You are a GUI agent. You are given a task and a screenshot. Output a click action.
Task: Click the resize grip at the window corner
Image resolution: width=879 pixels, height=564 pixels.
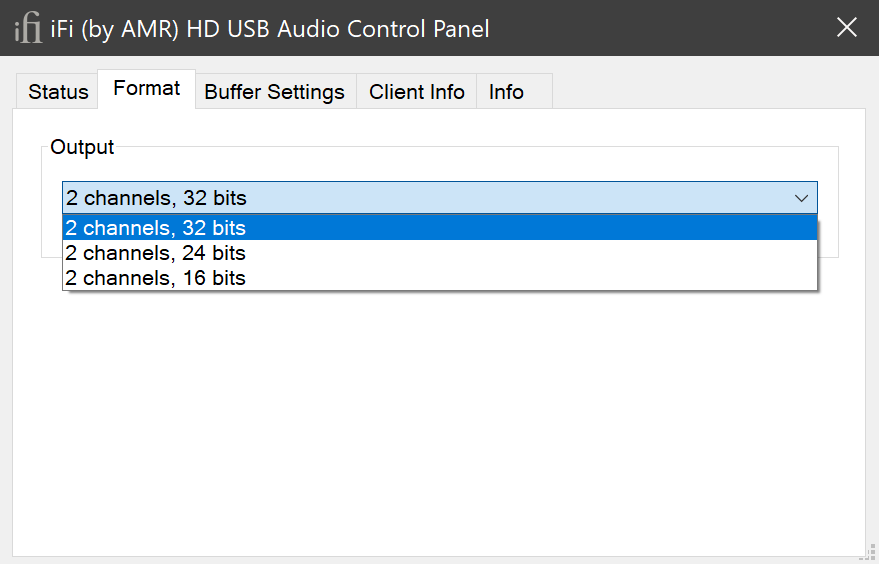[x=869, y=554]
